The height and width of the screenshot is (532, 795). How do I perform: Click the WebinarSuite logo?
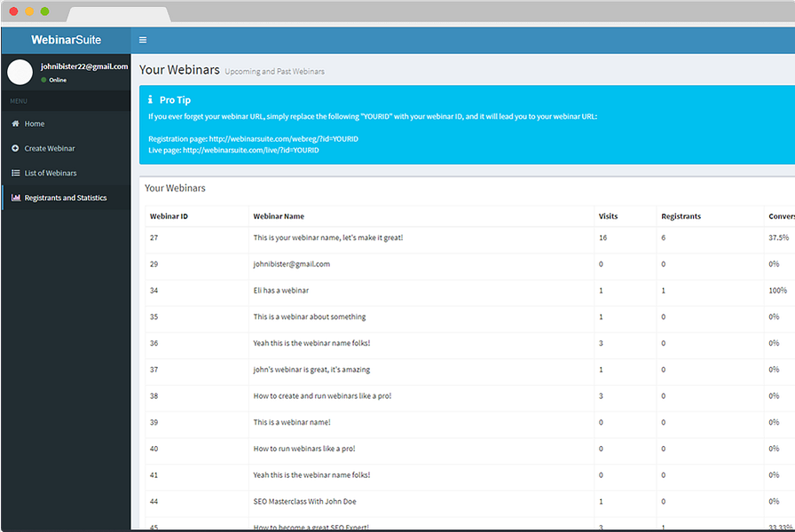(66, 40)
